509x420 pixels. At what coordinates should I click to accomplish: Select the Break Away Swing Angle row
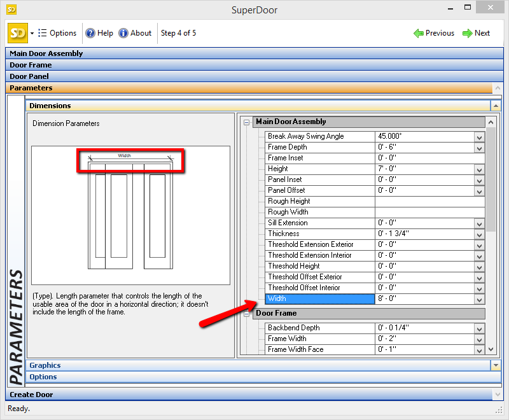[320, 136]
